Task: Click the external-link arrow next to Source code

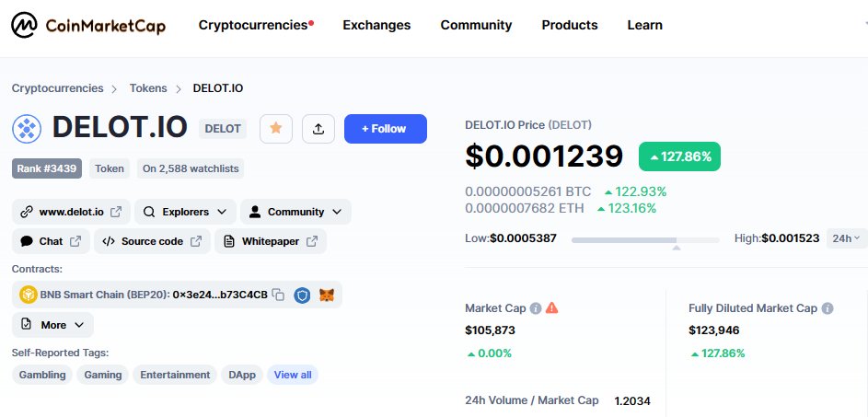Action: click(196, 241)
